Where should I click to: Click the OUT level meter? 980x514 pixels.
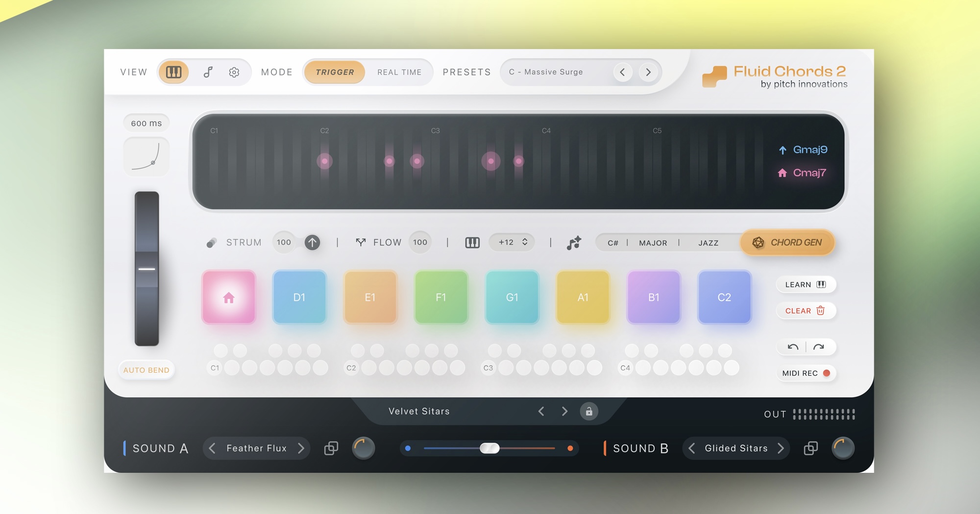point(824,414)
